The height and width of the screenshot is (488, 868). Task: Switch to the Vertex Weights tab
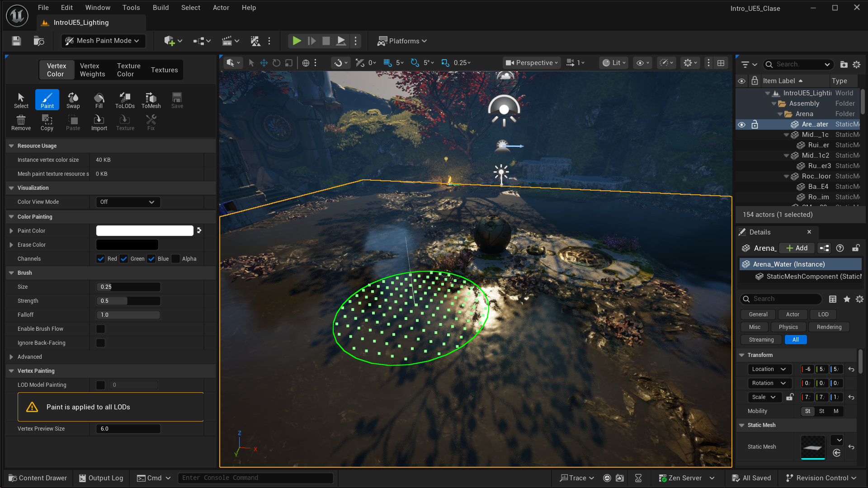pyautogui.click(x=92, y=70)
